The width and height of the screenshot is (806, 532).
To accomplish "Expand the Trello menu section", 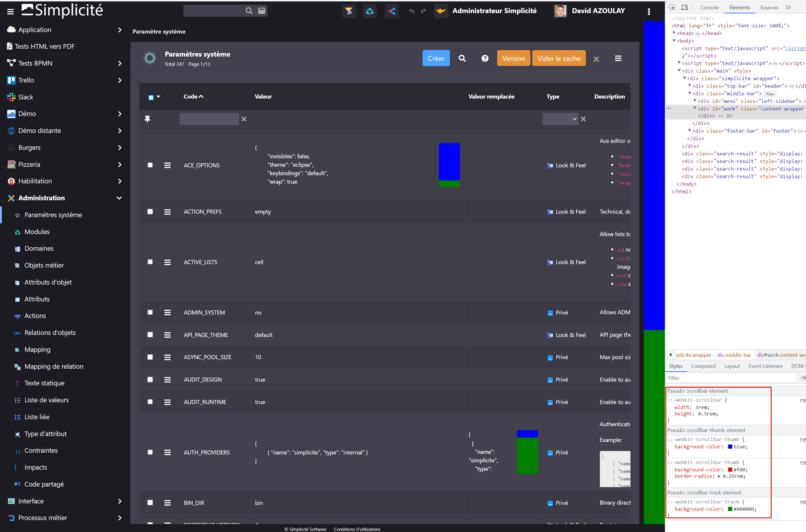I will pyautogui.click(x=120, y=80).
